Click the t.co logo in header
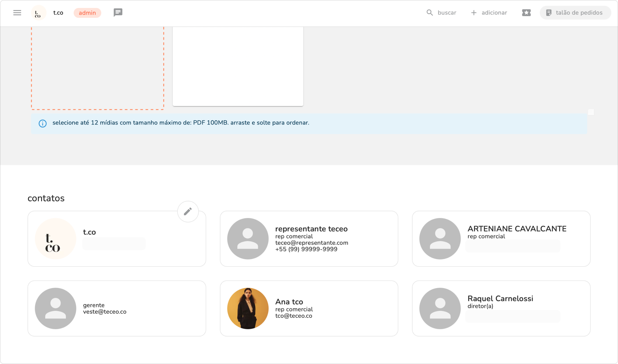 coord(38,13)
